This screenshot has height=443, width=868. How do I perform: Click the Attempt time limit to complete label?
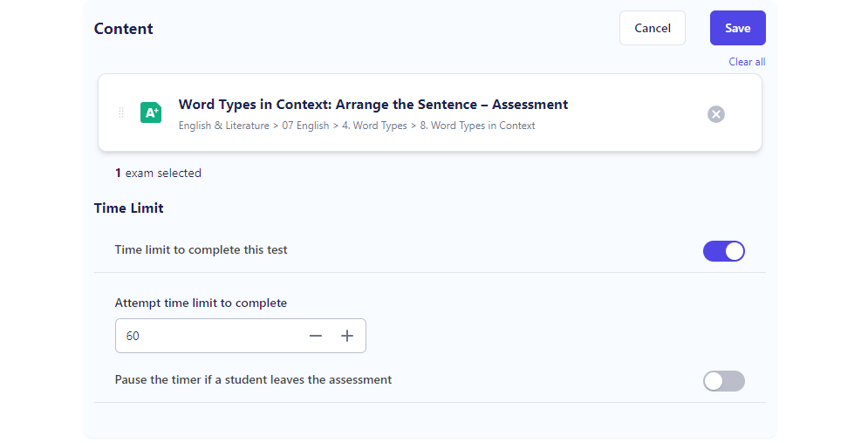[x=201, y=303]
